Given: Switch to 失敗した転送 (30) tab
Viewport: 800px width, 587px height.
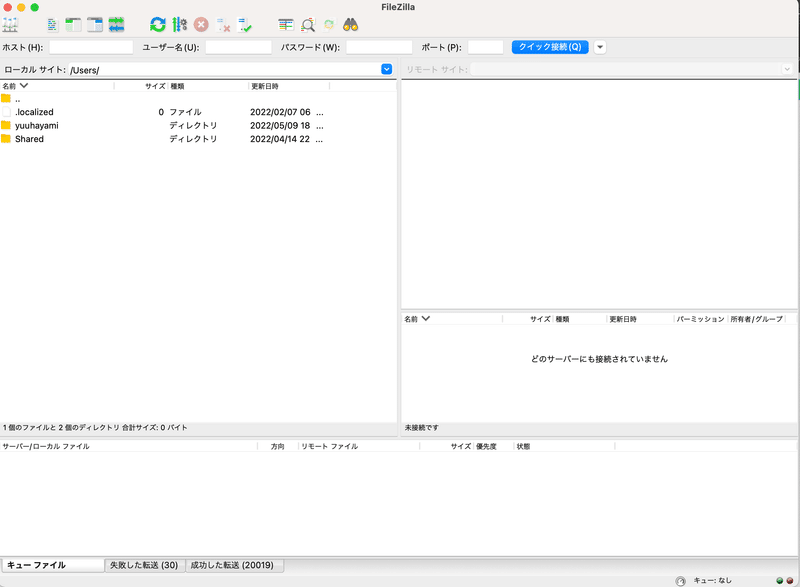Looking at the screenshot, I should tap(144, 565).
